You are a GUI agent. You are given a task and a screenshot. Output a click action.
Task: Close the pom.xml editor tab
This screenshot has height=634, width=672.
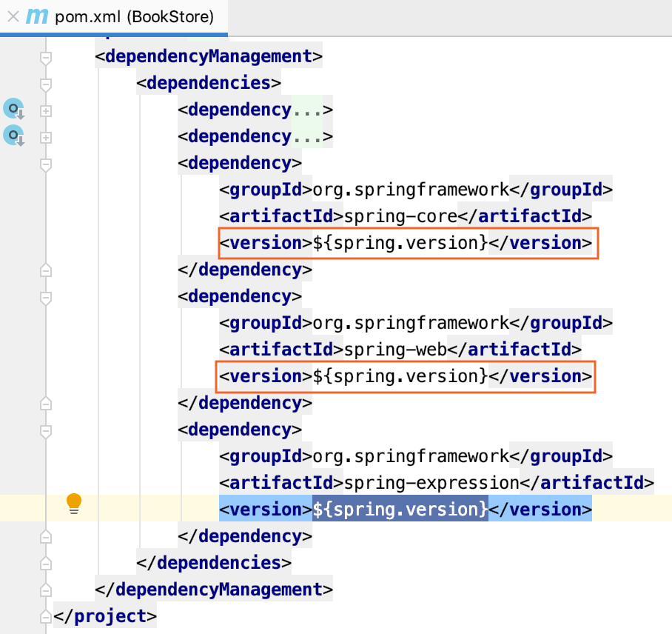point(13,17)
